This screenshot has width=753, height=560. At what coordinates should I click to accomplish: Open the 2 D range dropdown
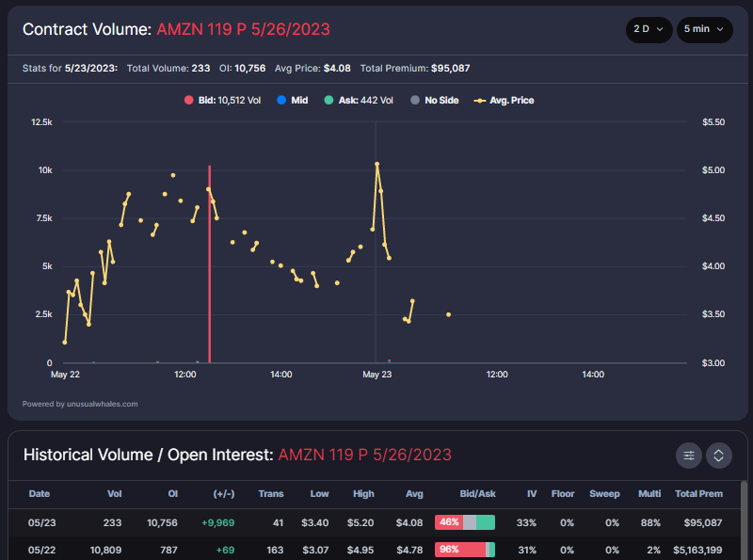pyautogui.click(x=649, y=29)
